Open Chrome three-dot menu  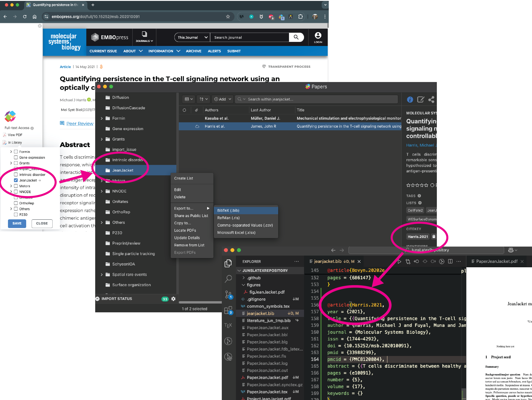pyautogui.click(x=325, y=17)
